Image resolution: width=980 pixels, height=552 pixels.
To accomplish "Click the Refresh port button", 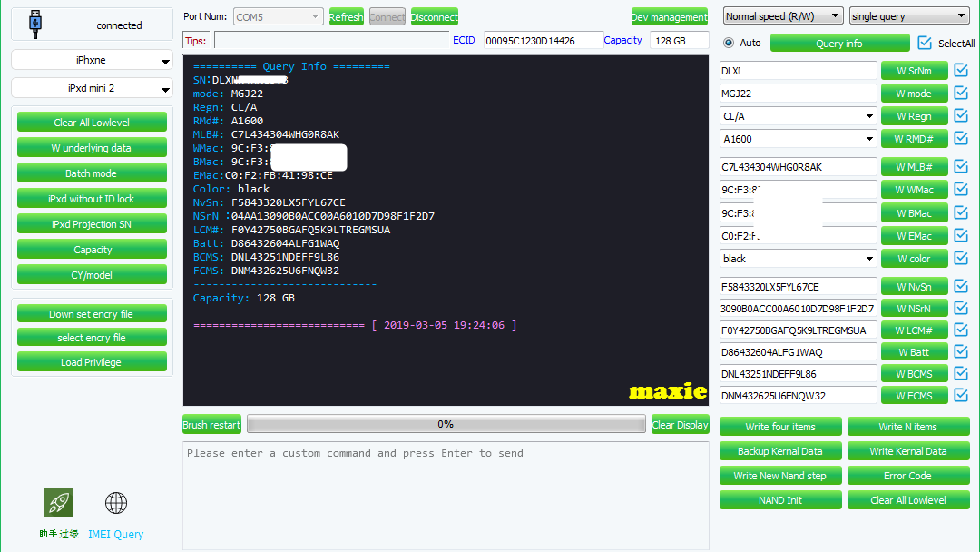I will pyautogui.click(x=347, y=17).
